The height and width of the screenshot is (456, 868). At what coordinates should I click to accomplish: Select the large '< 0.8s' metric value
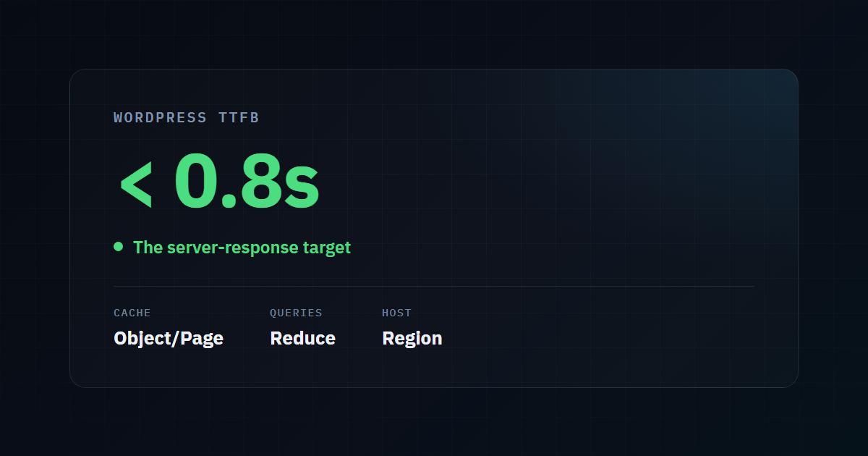point(218,182)
